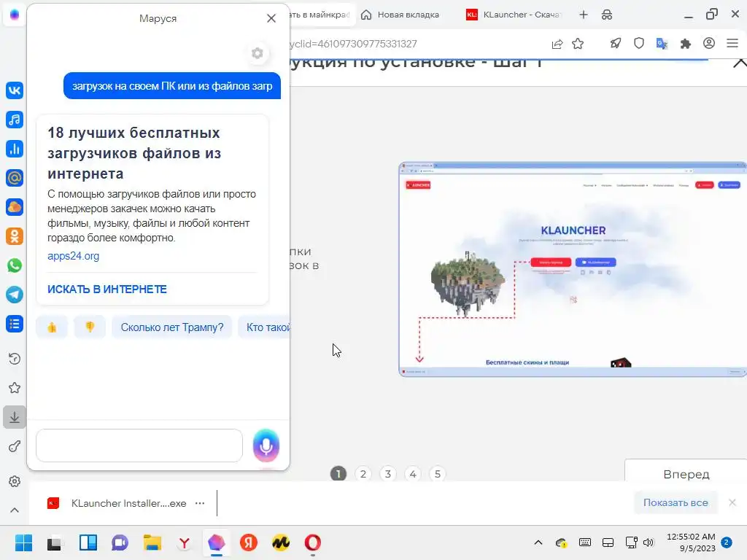Close the downloads bar
Image resolution: width=747 pixels, height=560 pixels.
click(x=732, y=502)
